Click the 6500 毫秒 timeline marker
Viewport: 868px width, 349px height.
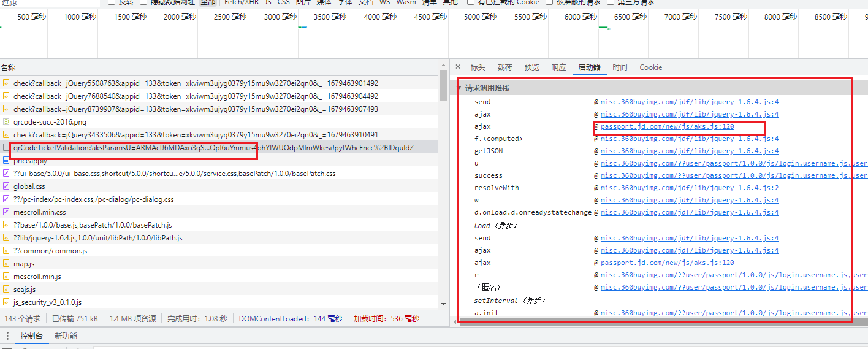(x=630, y=17)
